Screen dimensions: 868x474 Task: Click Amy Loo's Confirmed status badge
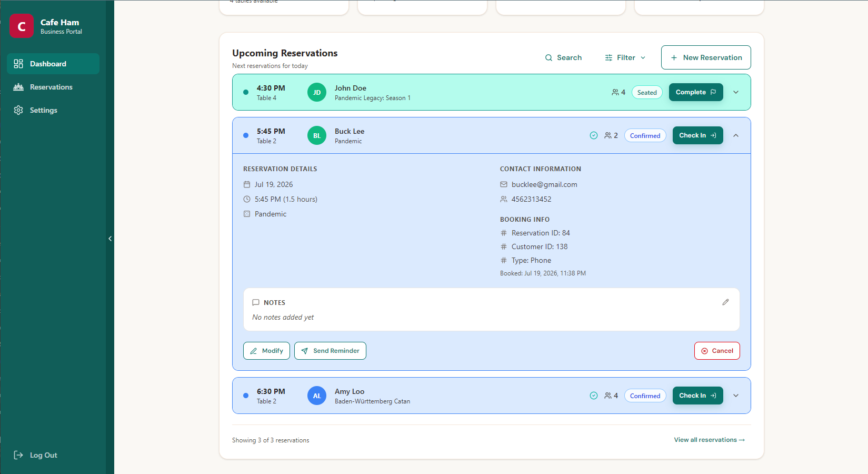pos(645,396)
